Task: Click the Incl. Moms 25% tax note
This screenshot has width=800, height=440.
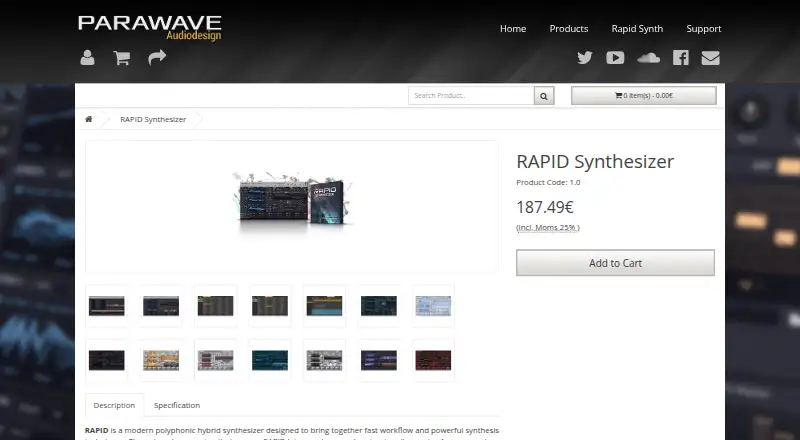Action: 548,228
